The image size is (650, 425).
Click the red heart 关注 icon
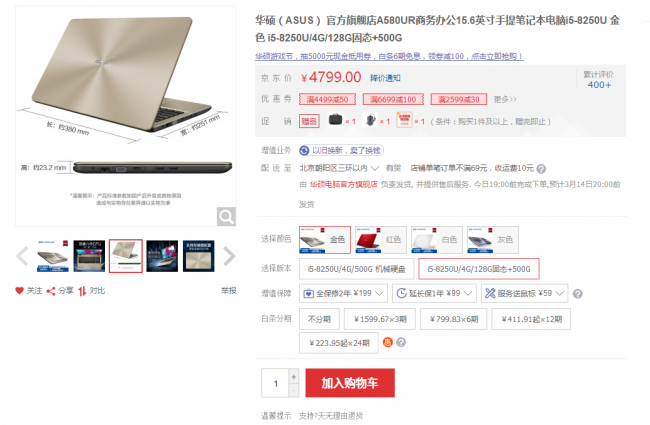click(x=19, y=291)
